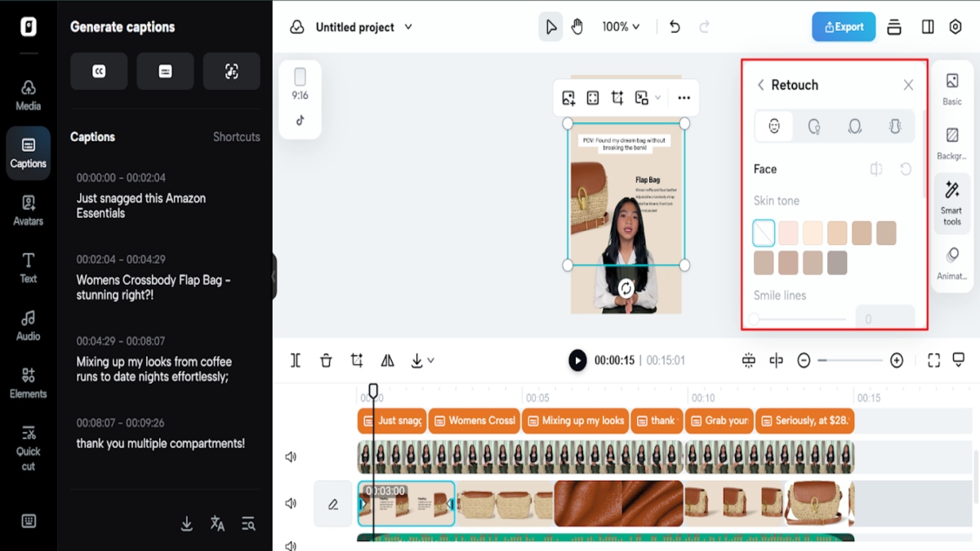The image size is (980, 551).
Task: Pick the first light pink skin tone swatch
Action: pos(788,233)
